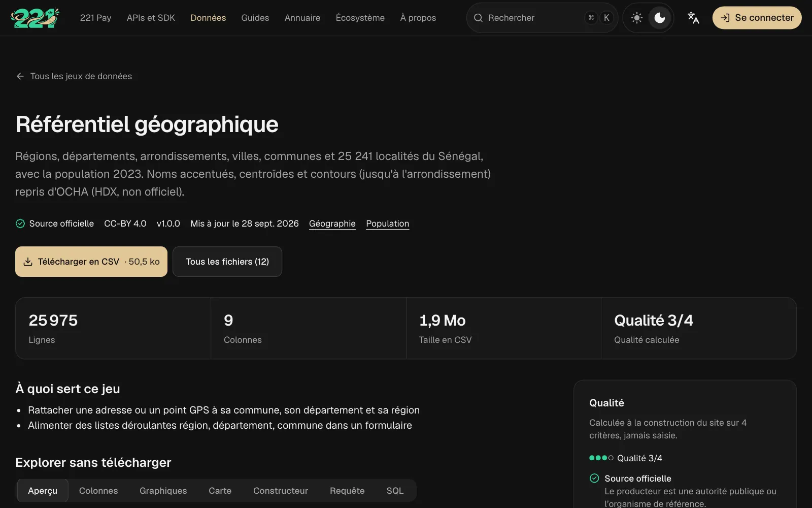This screenshot has width=812, height=508.
Task: Click the Référentiel géographique heading
Action: 147,124
